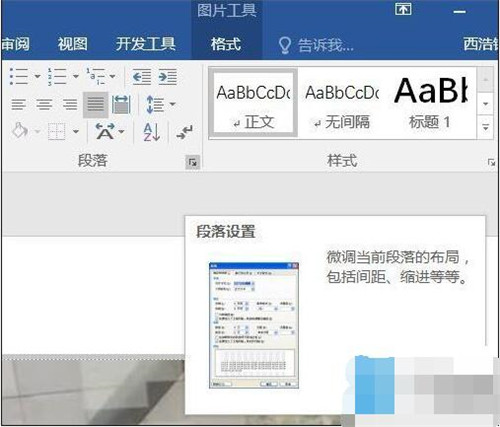Open line spacing dropdown arrow
The width and height of the screenshot is (500, 427).
pyautogui.click(x=173, y=104)
